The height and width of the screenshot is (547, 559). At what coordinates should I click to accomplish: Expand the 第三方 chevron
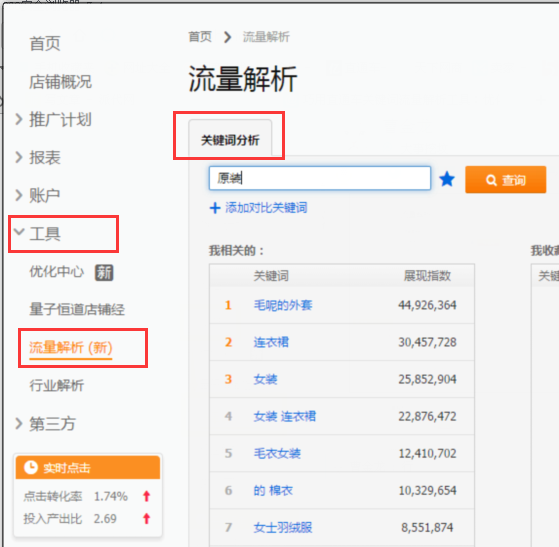(19, 423)
